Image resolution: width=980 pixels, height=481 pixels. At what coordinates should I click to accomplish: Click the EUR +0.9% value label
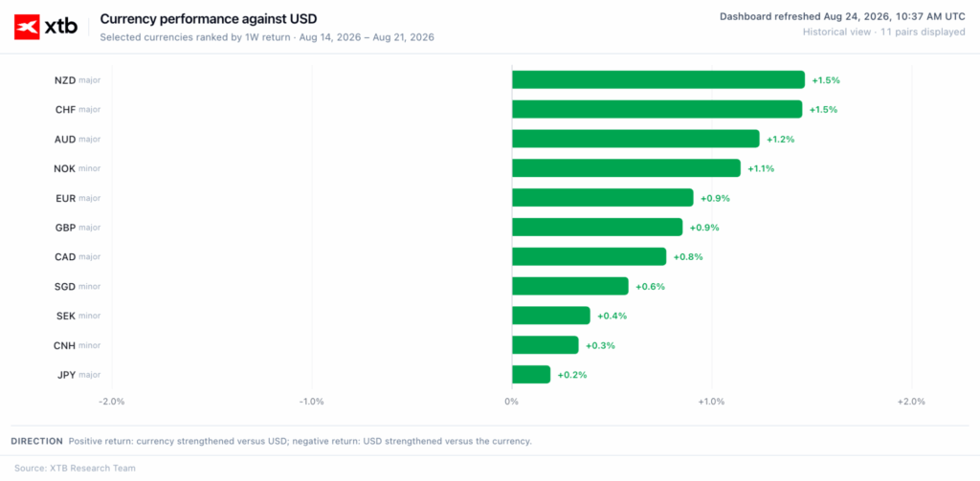[715, 198]
